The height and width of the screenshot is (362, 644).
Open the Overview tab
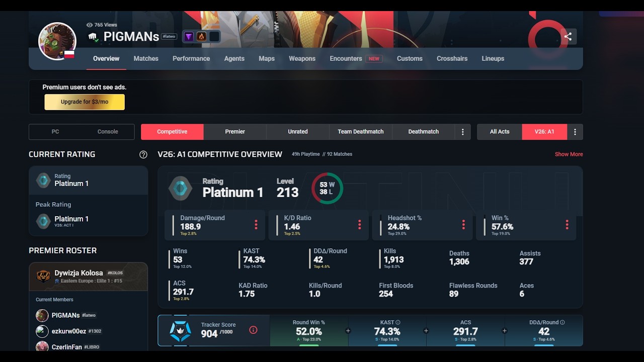(106, 58)
